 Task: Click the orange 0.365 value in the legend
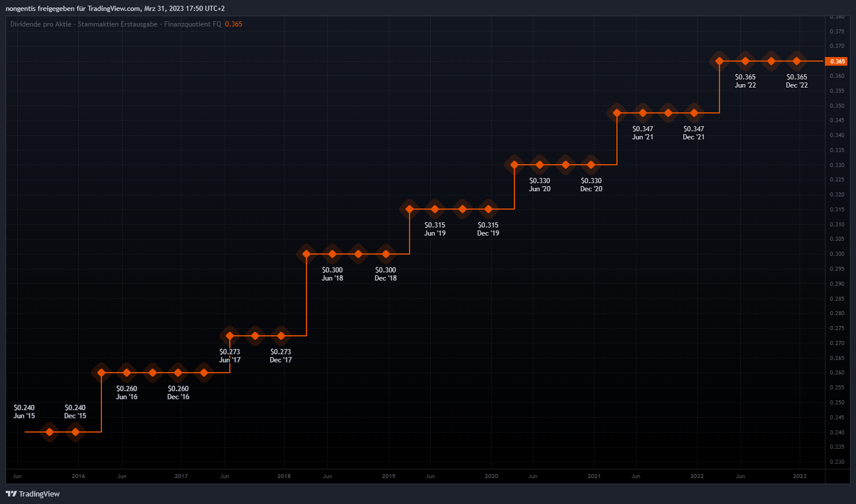pos(233,24)
